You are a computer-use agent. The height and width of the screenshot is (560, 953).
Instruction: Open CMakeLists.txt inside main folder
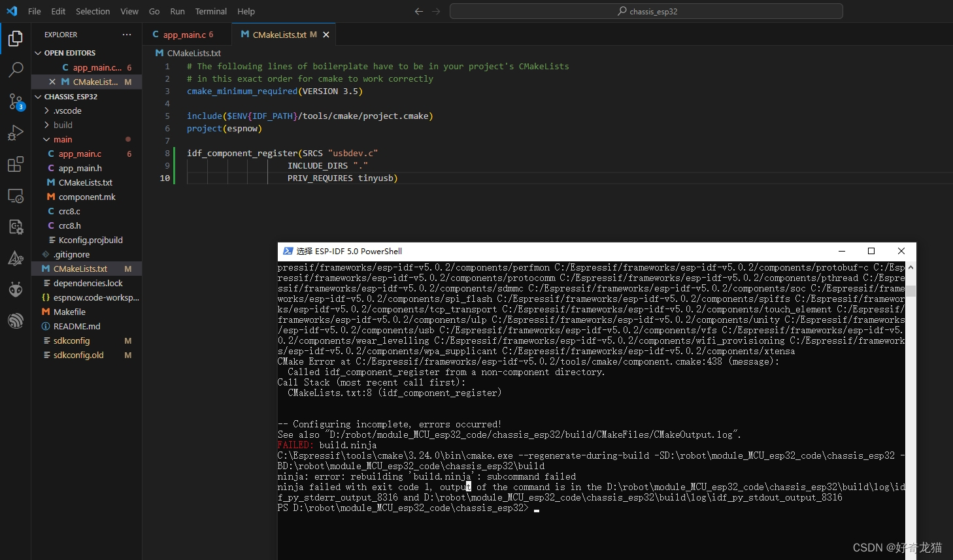pyautogui.click(x=85, y=183)
